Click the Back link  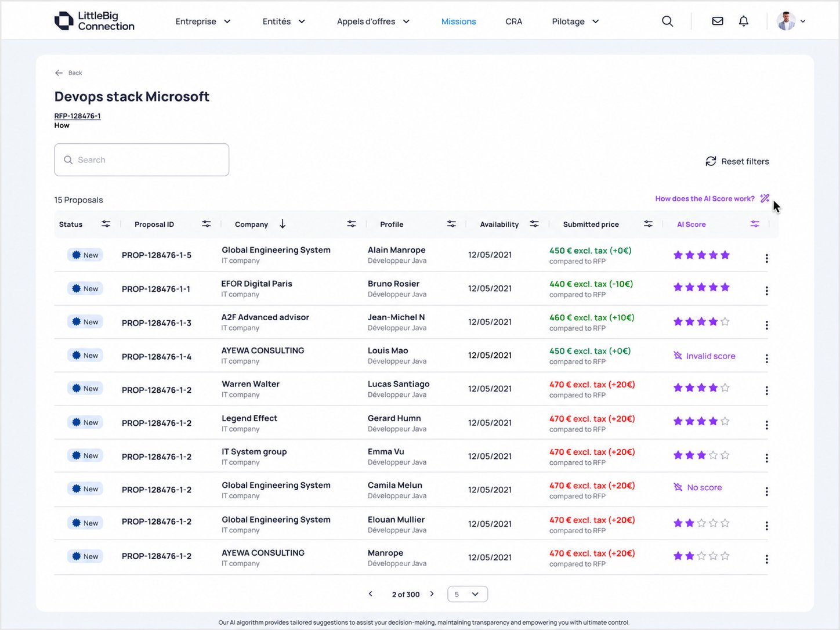click(x=68, y=73)
